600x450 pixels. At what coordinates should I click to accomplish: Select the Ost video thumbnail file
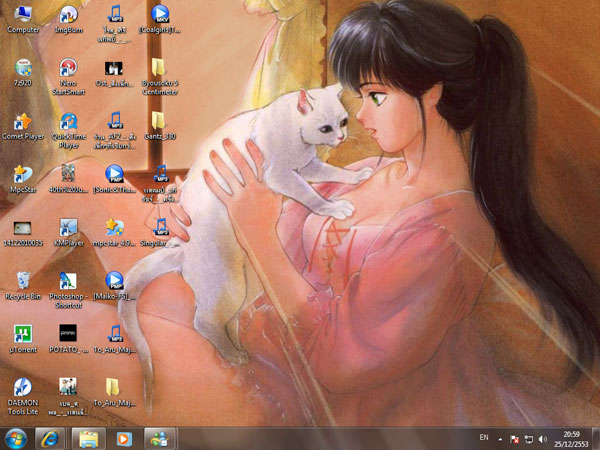[x=114, y=73]
